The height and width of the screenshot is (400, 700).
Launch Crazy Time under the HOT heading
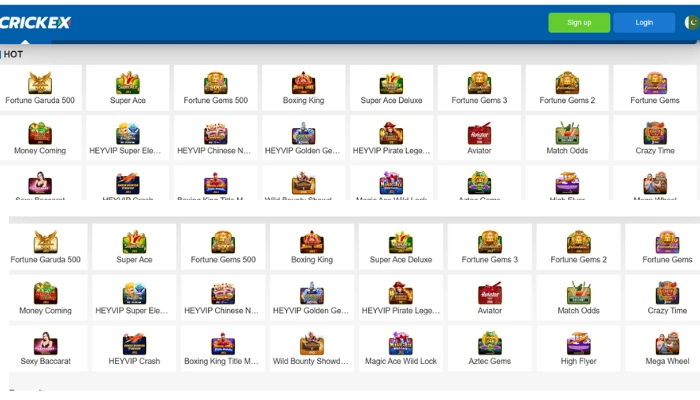coord(655,138)
